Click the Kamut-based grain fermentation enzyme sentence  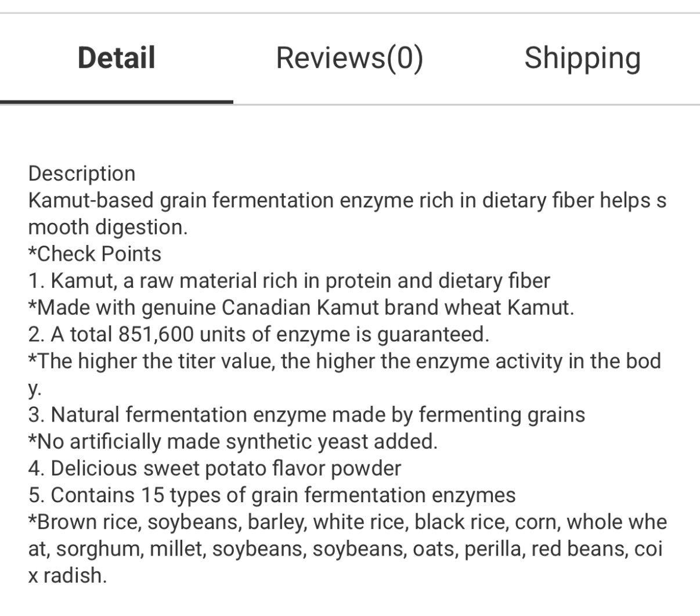pos(347,200)
